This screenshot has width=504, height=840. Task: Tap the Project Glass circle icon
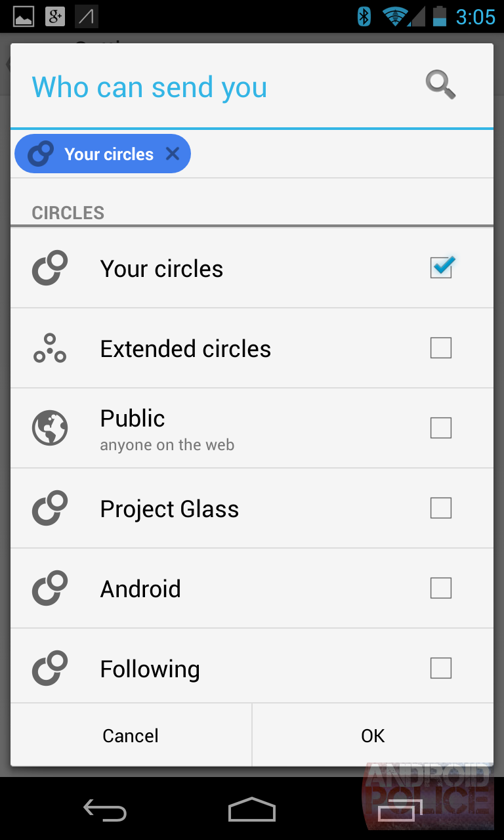click(x=50, y=508)
